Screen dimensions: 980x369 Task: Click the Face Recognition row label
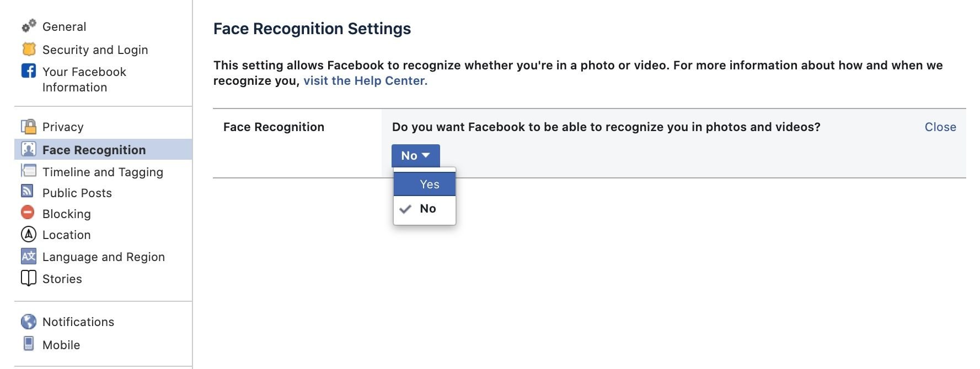274,127
